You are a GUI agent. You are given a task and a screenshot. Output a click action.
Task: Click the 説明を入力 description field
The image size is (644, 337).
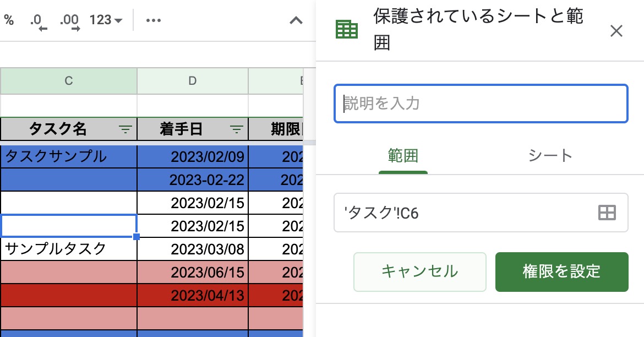(481, 104)
